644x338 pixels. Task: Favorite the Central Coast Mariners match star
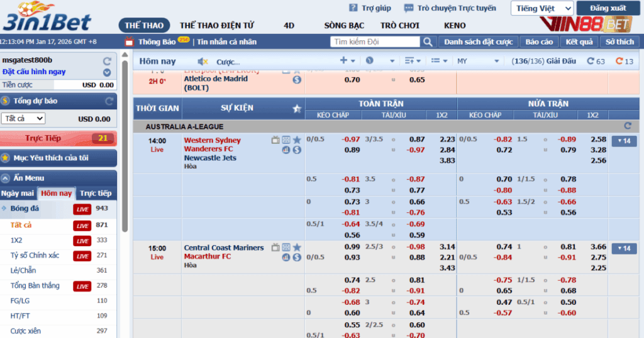[x=297, y=248]
